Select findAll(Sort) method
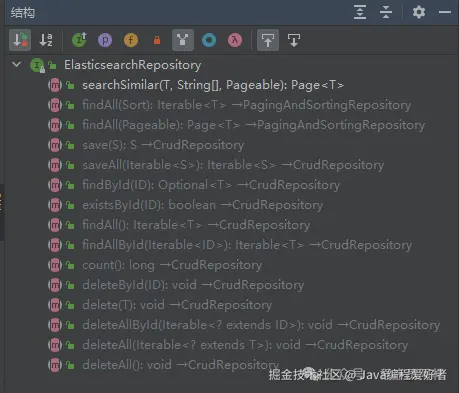The image size is (459, 393). pyautogui.click(x=246, y=105)
